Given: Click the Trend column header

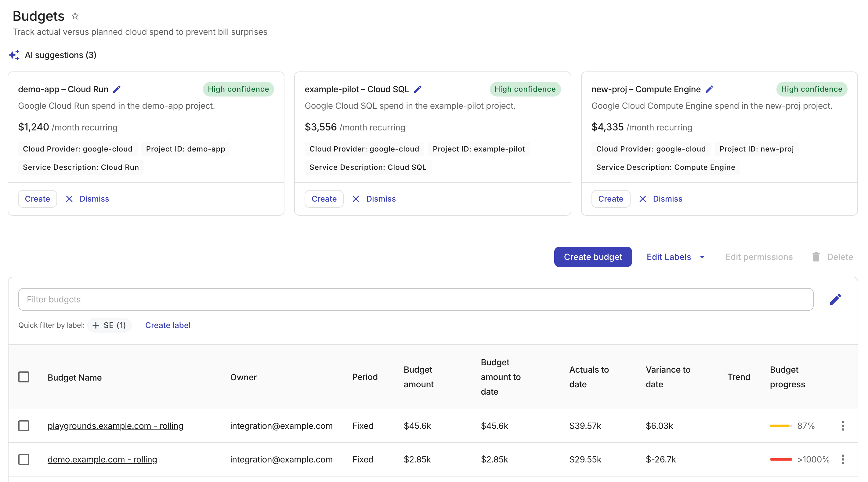Looking at the screenshot, I should pyautogui.click(x=739, y=377).
